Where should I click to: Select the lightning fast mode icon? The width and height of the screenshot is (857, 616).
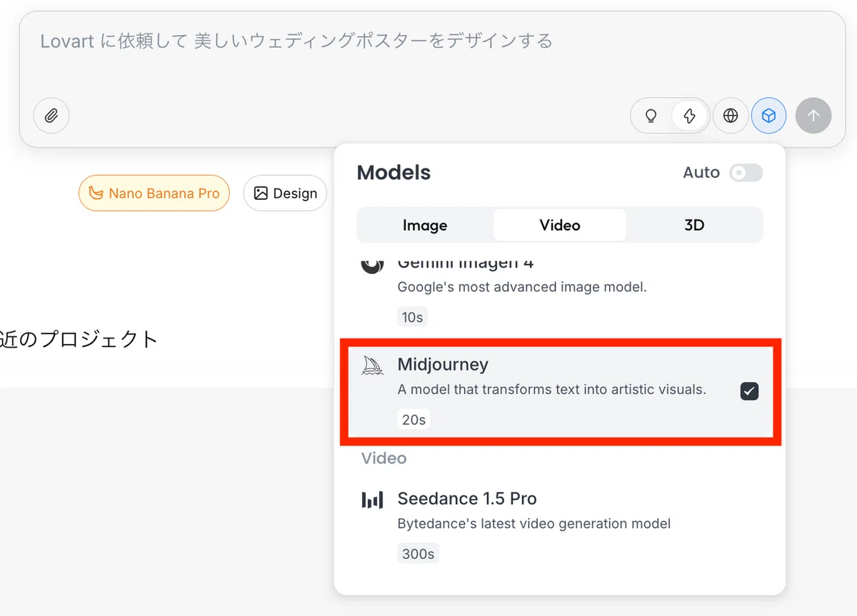689,116
